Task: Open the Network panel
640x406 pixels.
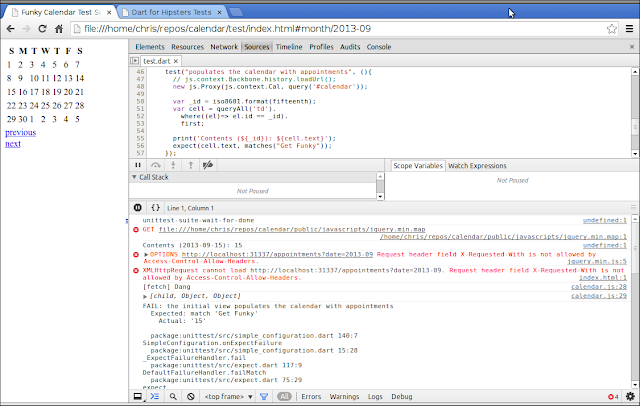Action: 224,47
